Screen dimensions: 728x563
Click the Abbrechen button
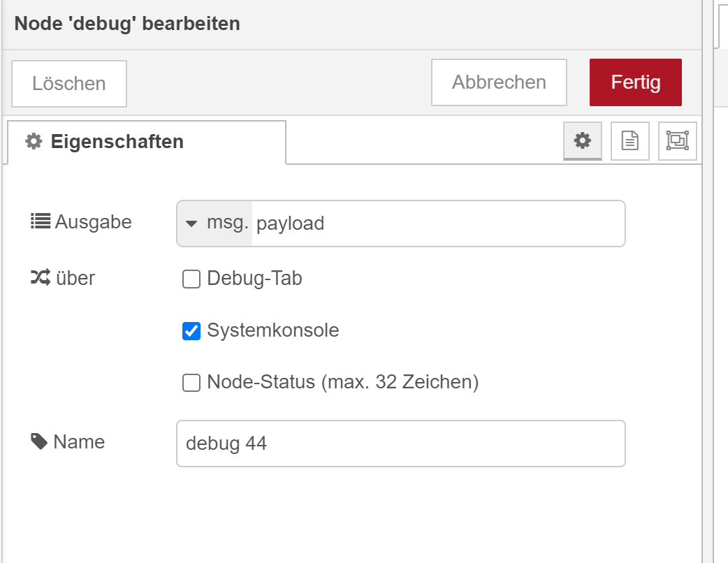[499, 82]
